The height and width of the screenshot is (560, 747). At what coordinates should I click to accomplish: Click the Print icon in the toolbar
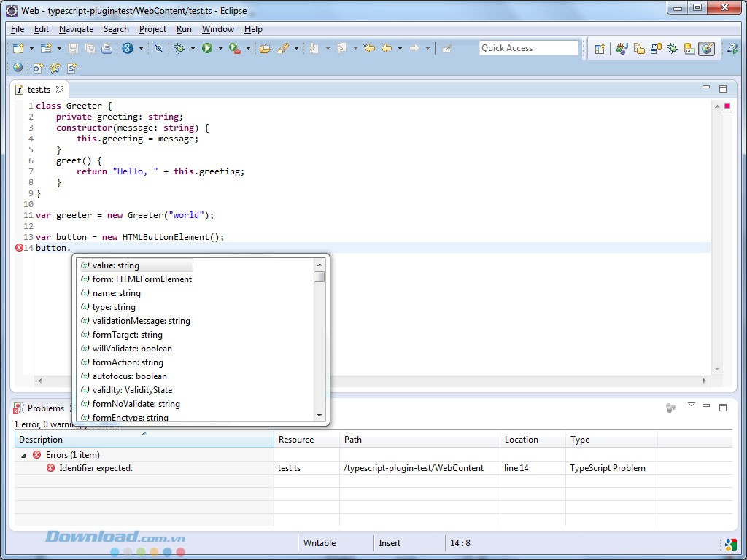(107, 48)
